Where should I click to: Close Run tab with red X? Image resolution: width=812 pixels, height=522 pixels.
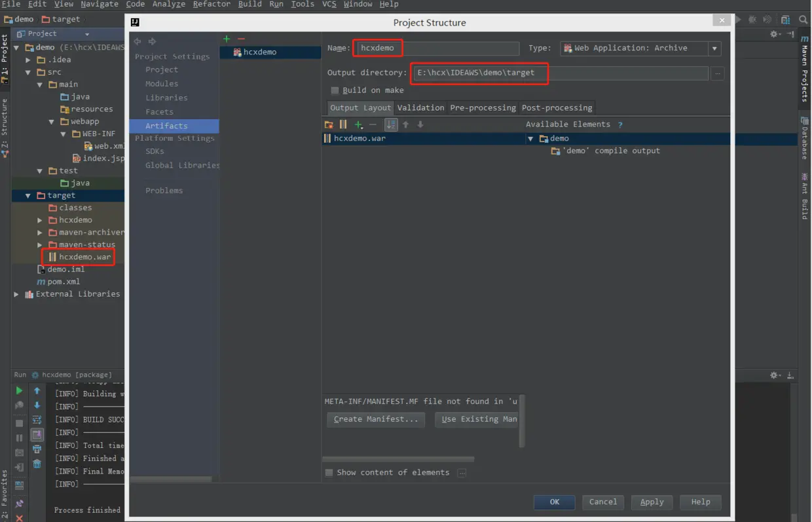19,518
